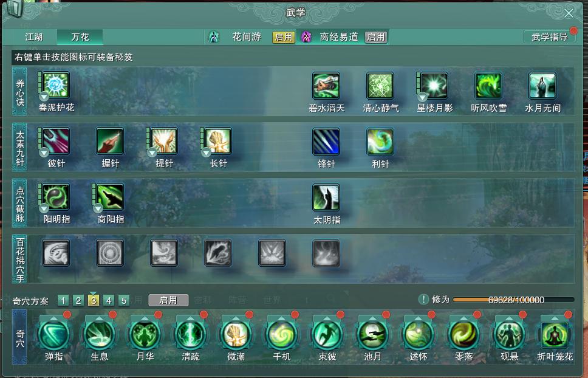Click second greyed 百花拂穴手 ring icon
This screenshot has height=378, width=588.
coord(110,253)
